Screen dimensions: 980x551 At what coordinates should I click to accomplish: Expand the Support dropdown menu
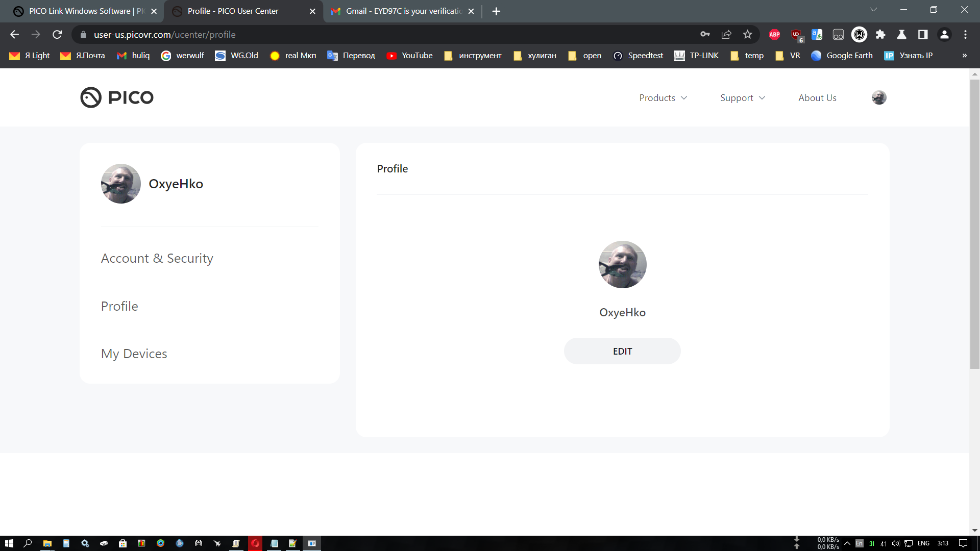[743, 98]
